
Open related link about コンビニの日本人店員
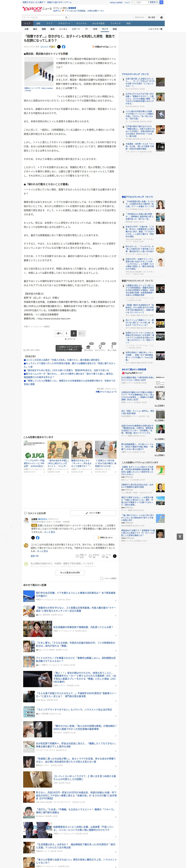[x=61, y=360]
